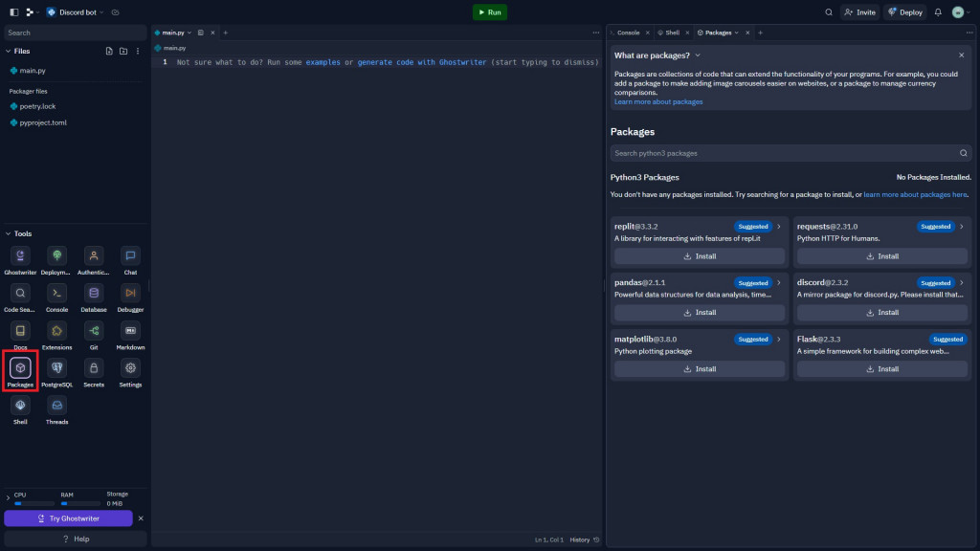Click the new file icon in Files

(x=109, y=52)
